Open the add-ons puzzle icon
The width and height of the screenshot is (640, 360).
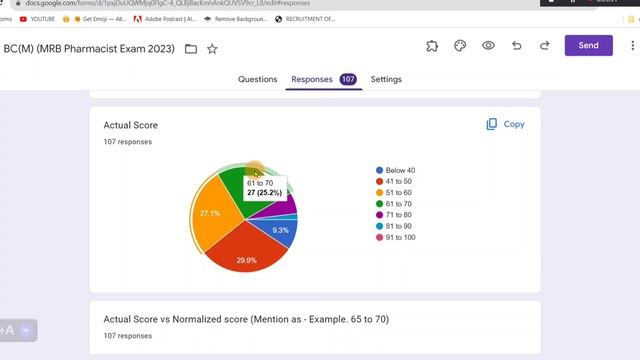(x=432, y=46)
